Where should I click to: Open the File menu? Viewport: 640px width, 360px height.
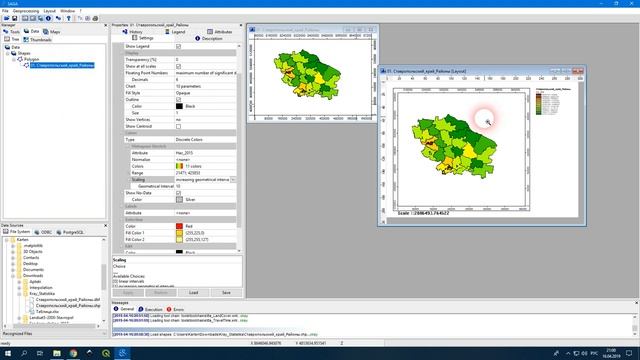(x=5, y=11)
